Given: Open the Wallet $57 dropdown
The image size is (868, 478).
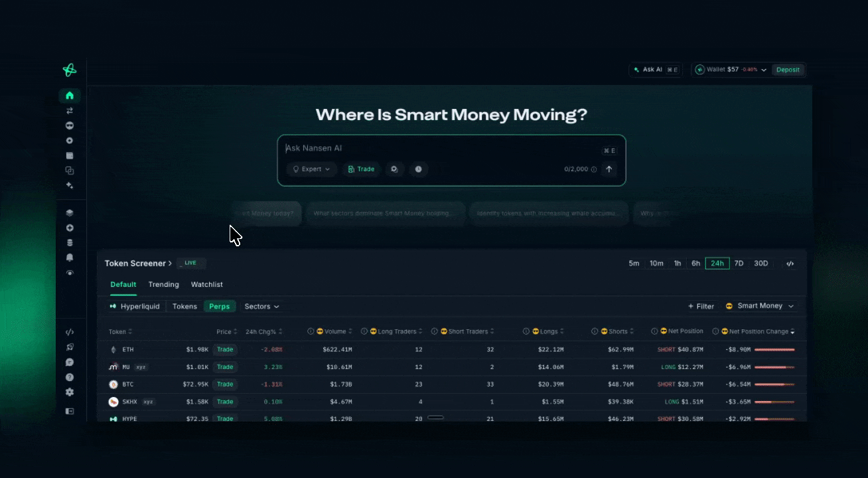Looking at the screenshot, I should click(731, 70).
